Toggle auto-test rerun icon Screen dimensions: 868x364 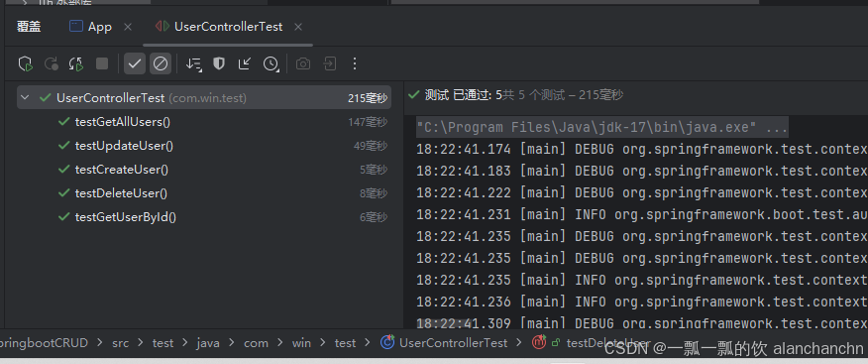(x=76, y=63)
